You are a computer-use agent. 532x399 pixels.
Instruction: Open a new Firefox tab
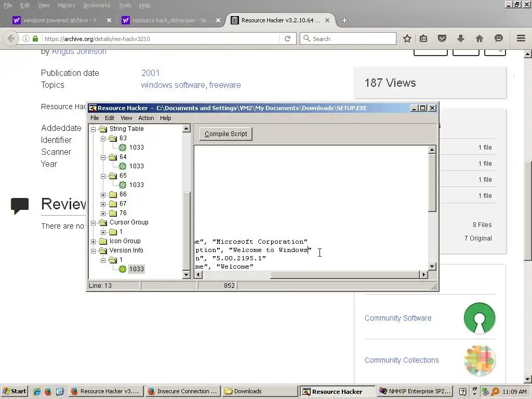click(x=344, y=20)
